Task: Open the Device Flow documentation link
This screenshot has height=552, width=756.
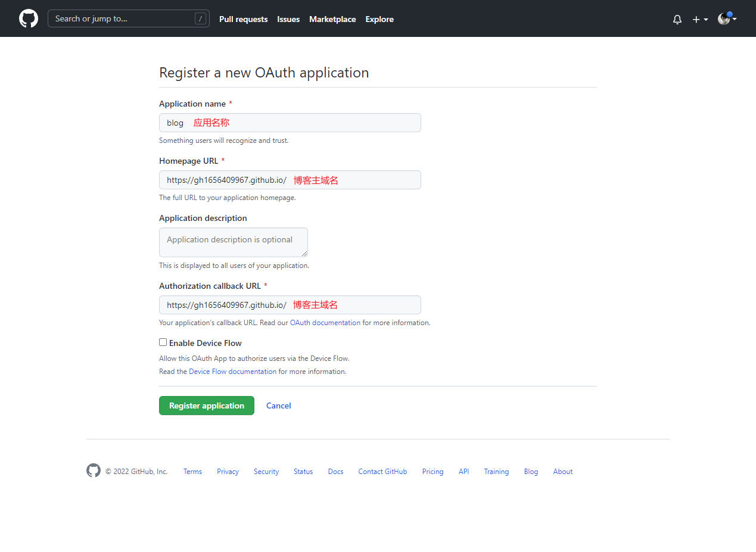Action: click(232, 372)
